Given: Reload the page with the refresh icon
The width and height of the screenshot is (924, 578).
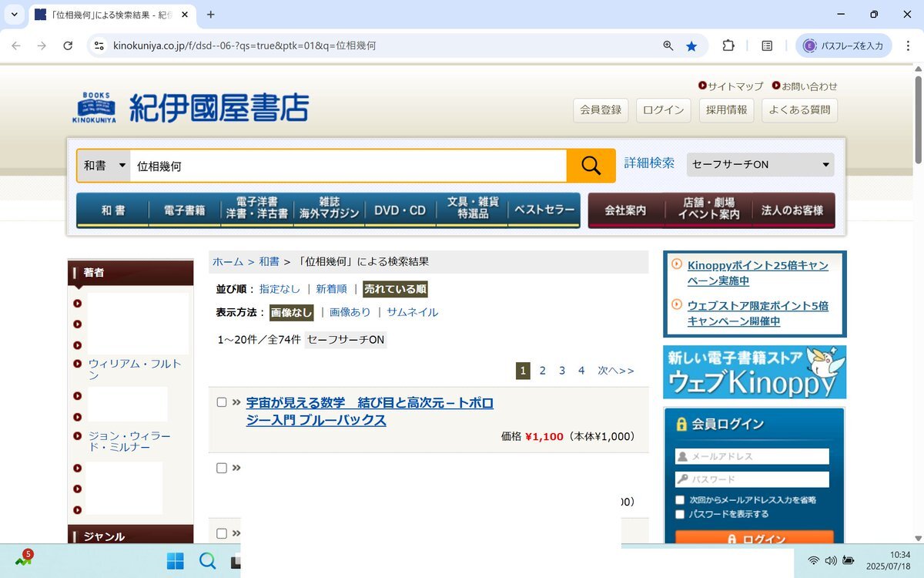Looking at the screenshot, I should pos(68,46).
